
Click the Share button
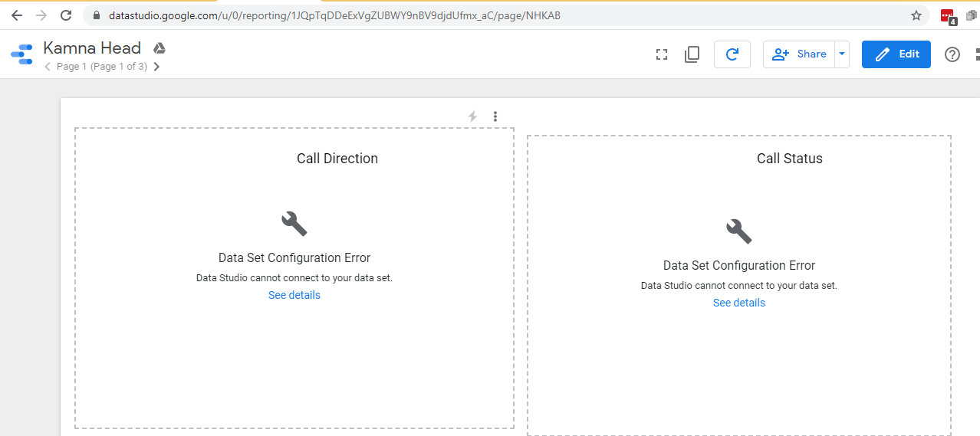(799, 54)
